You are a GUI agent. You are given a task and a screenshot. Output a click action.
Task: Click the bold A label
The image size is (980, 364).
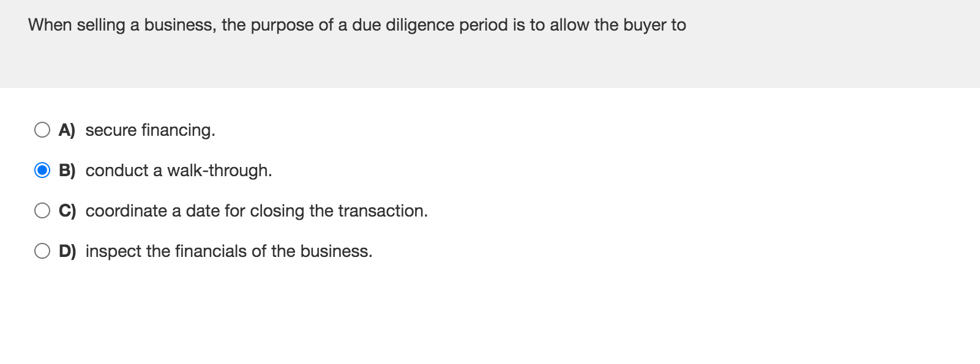pos(66,130)
